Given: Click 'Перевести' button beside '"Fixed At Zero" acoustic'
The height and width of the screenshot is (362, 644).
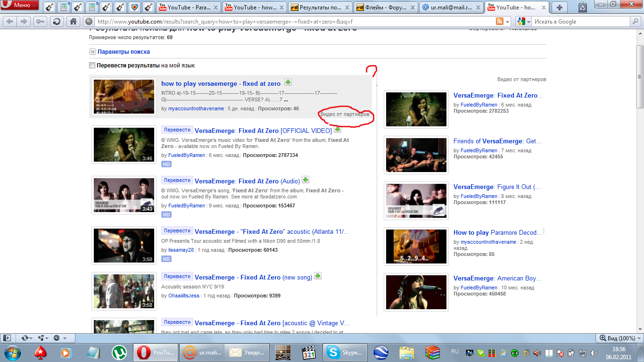Looking at the screenshot, I should pos(177,230).
